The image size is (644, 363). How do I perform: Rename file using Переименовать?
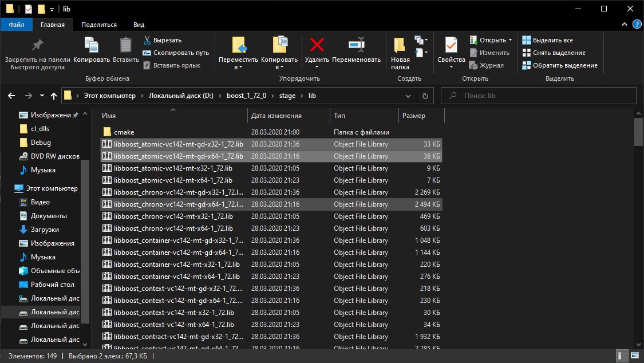[356, 50]
